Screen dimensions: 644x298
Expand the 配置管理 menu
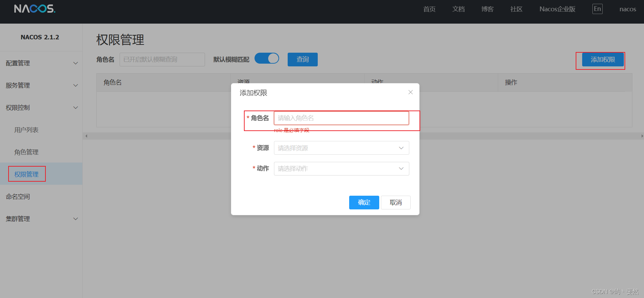[41, 63]
